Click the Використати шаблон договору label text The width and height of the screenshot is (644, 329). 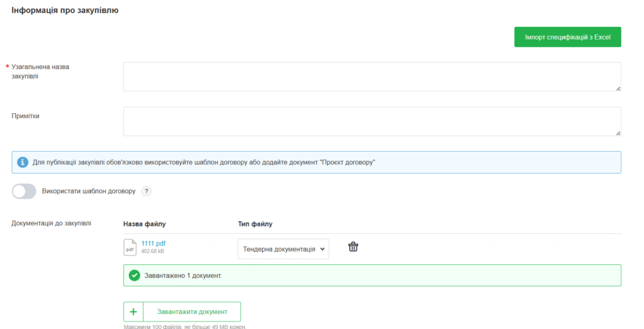[88, 191]
